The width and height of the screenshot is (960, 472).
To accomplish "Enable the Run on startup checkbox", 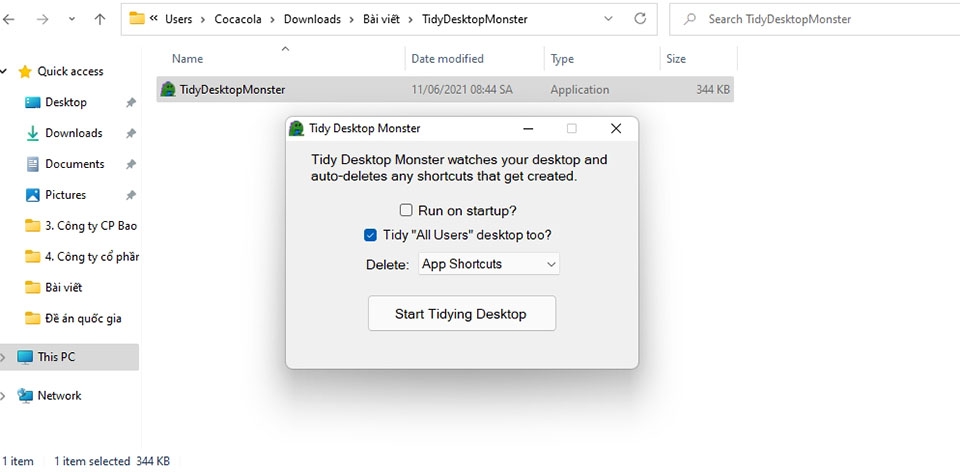I will pos(406,211).
